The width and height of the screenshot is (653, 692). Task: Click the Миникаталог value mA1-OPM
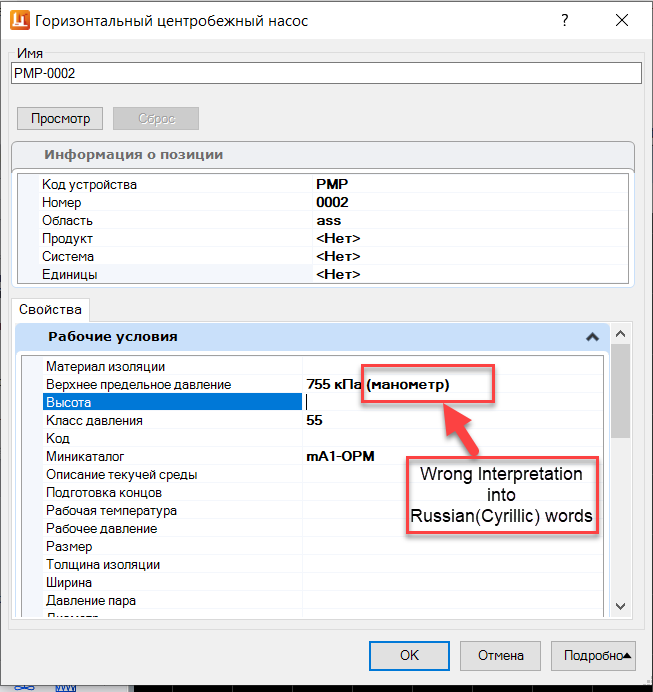[340, 456]
